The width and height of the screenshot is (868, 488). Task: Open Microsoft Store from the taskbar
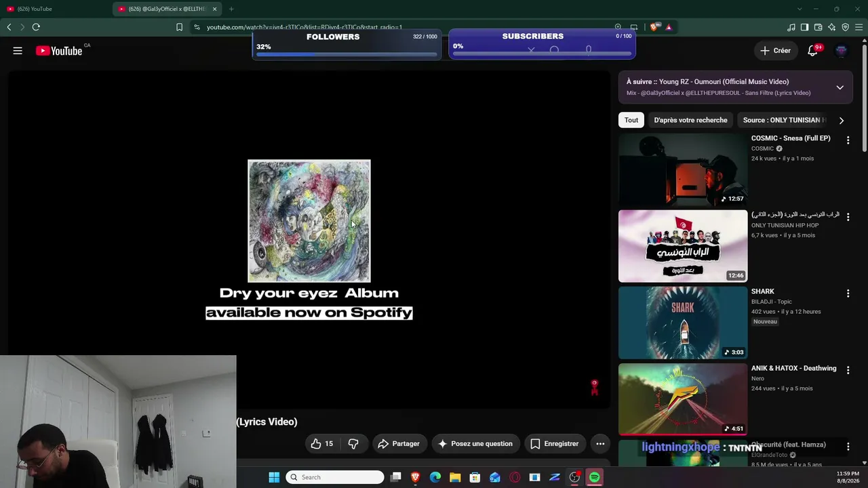(x=475, y=477)
